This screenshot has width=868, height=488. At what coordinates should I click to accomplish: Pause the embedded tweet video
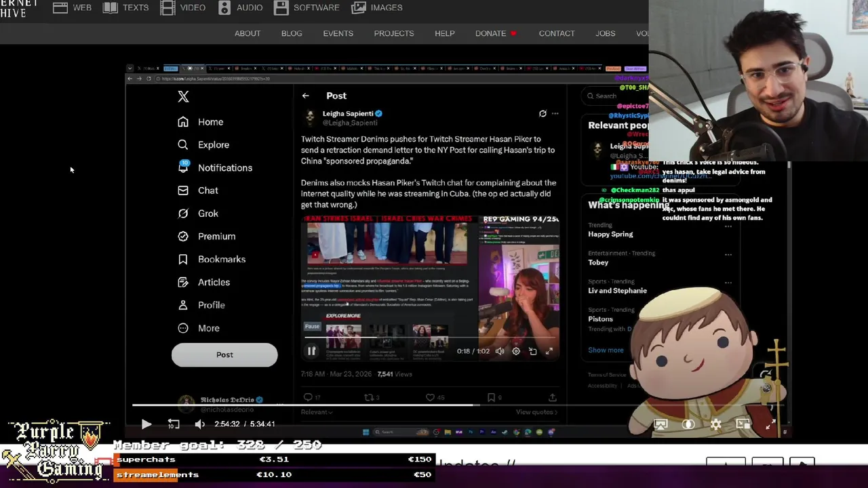pyautogui.click(x=311, y=351)
